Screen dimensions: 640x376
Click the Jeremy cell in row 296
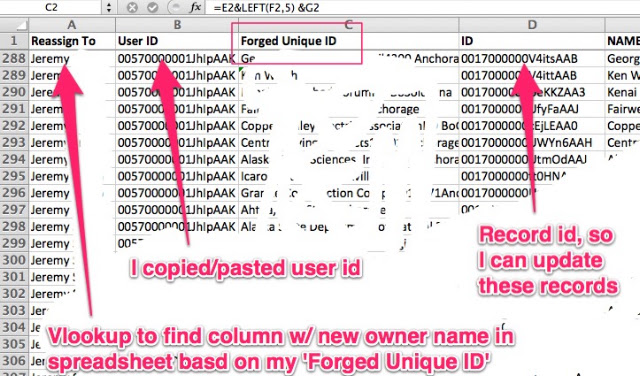72,193
